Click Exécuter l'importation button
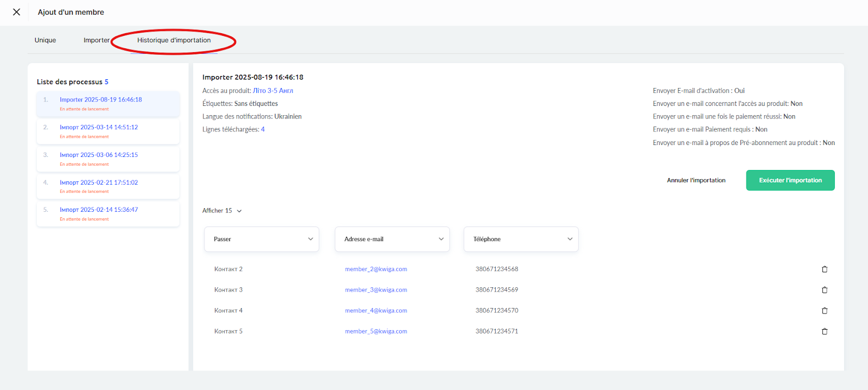 click(790, 180)
